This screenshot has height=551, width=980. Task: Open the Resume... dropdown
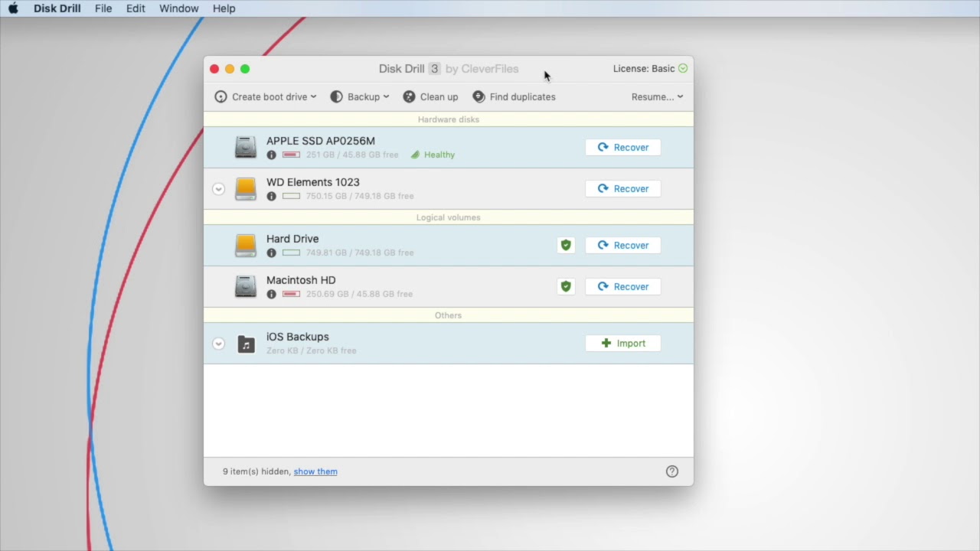coord(657,96)
